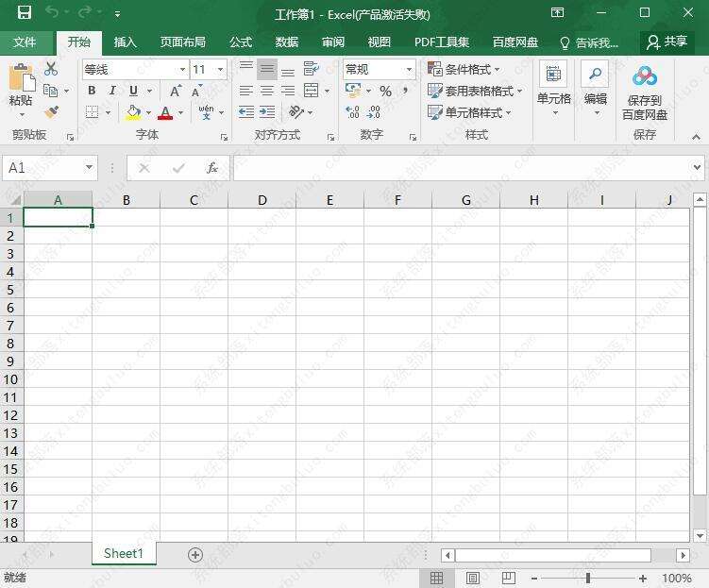
Task: Open the font name 等线 dropdown
Action: click(182, 70)
